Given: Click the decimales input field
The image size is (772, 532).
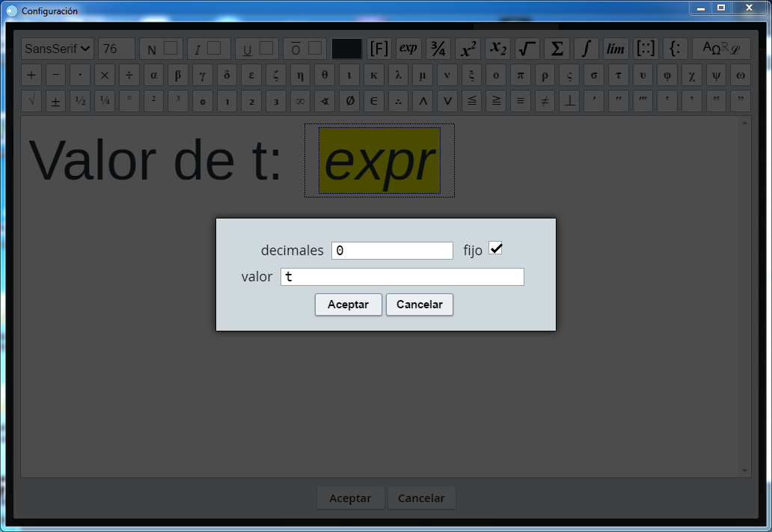Looking at the screenshot, I should [x=392, y=251].
